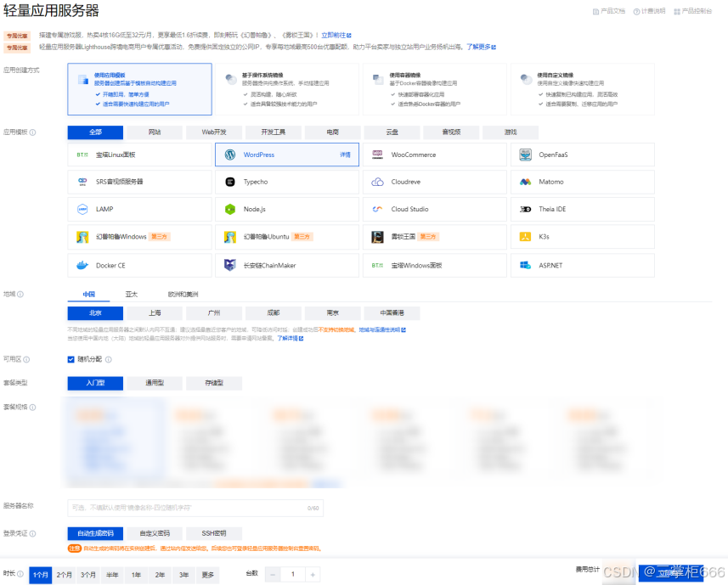Image resolution: width=728 pixels, height=585 pixels.
Task: Filter templates by 开发工具 category
Action: click(274, 132)
